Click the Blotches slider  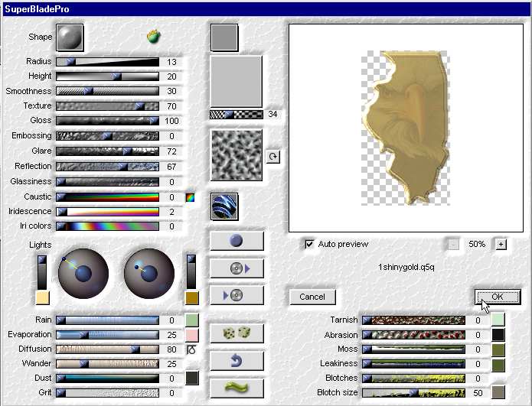point(413,378)
